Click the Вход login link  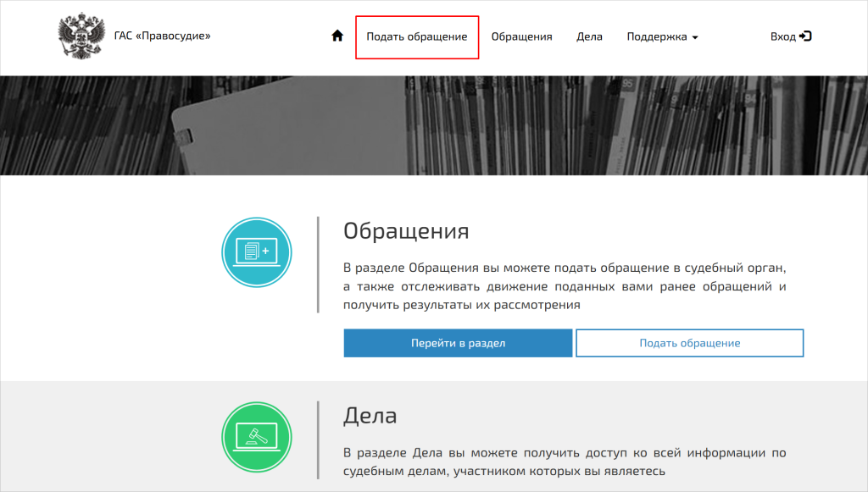(x=791, y=36)
